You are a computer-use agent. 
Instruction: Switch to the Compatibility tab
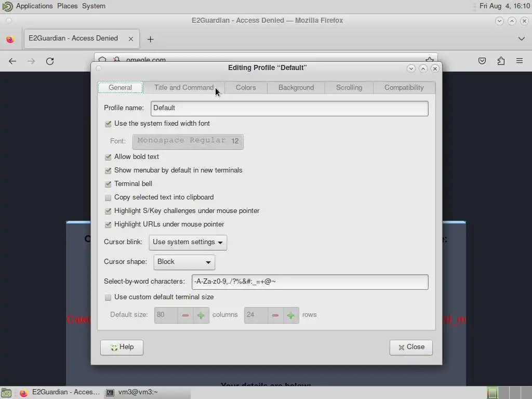tap(404, 87)
